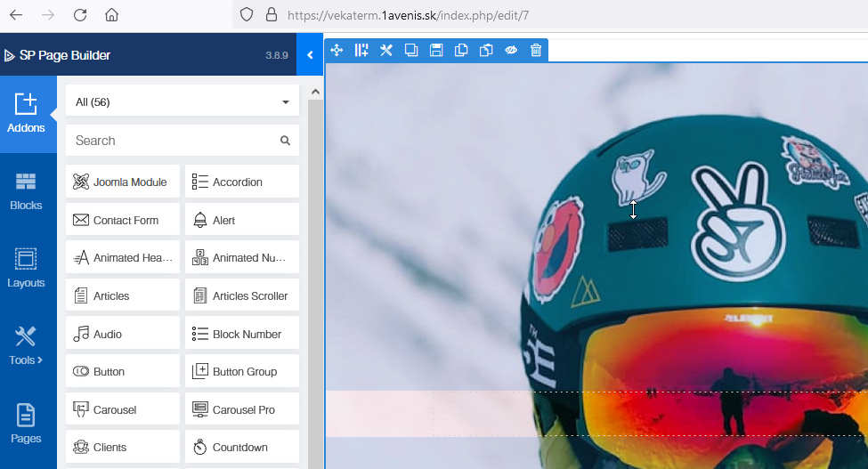Collapse the SP Page Builder sidebar
868x469 pixels.
[x=310, y=55]
